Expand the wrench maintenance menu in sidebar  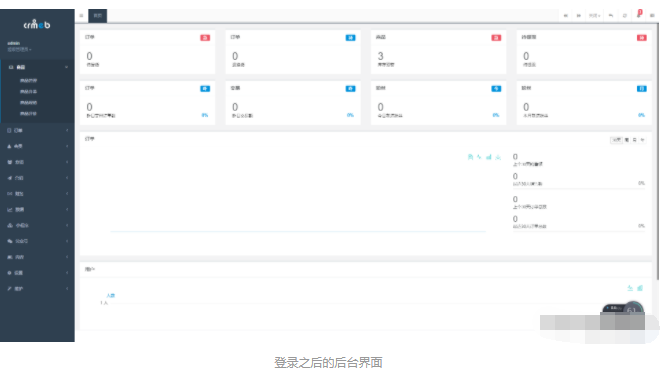[37, 288]
